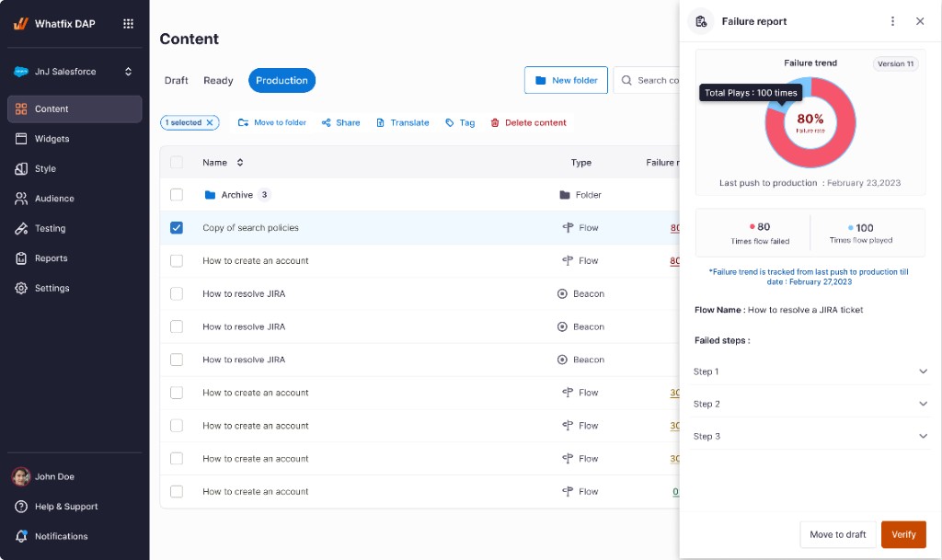Sort by Name using the sort arrows
The image size is (942, 560).
(240, 162)
